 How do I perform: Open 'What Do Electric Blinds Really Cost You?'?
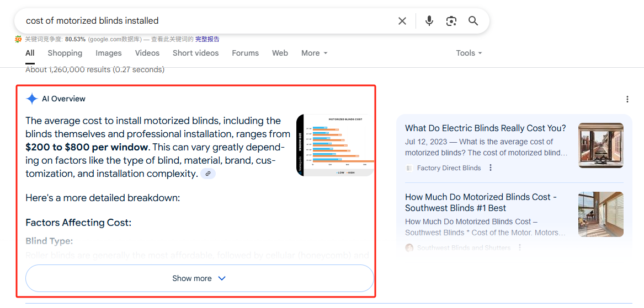coord(486,128)
